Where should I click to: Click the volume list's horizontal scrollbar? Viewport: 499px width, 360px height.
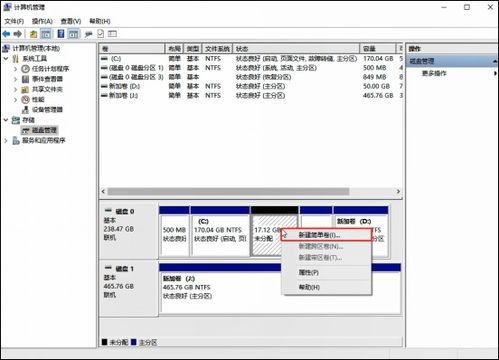click(251, 192)
